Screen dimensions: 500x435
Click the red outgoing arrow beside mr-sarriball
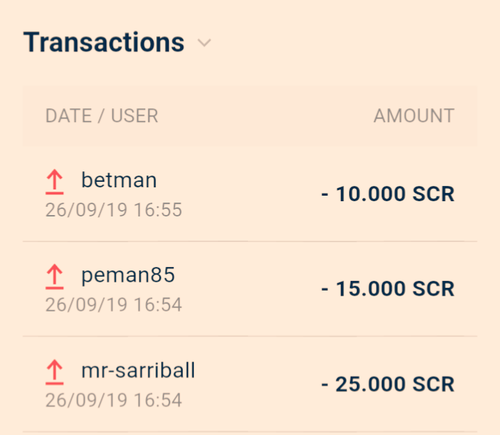[x=55, y=372]
